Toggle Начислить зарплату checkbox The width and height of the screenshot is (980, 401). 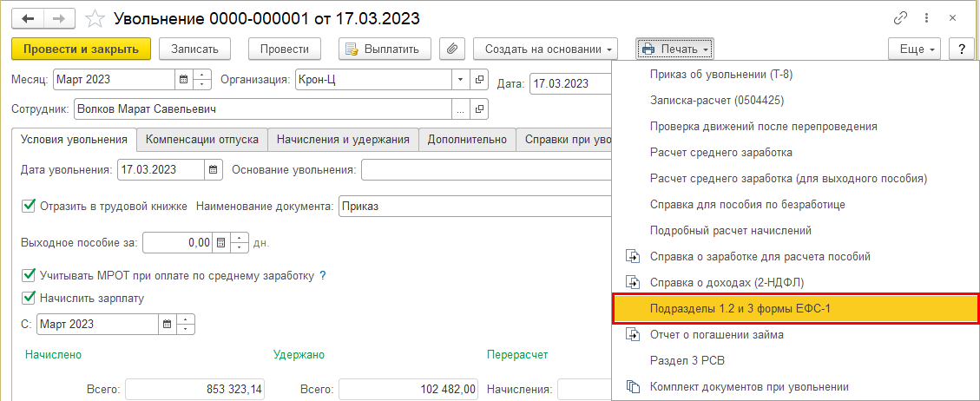(x=28, y=298)
